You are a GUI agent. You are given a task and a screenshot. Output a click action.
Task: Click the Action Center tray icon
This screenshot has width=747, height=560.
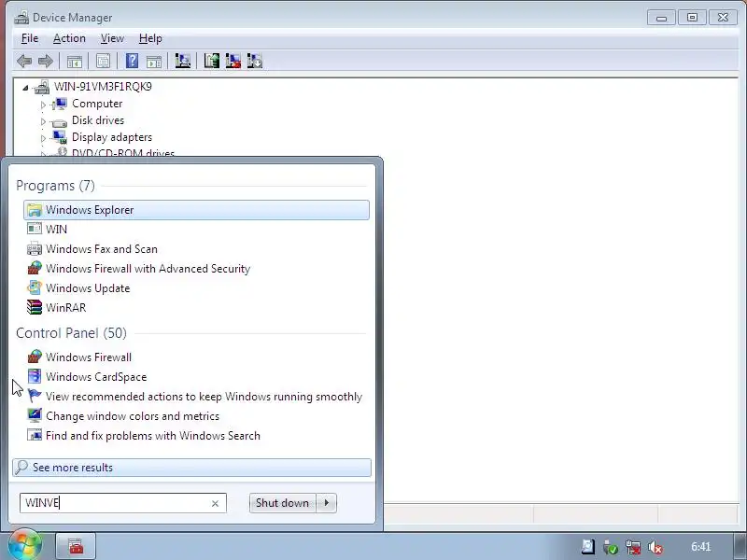(x=588, y=547)
